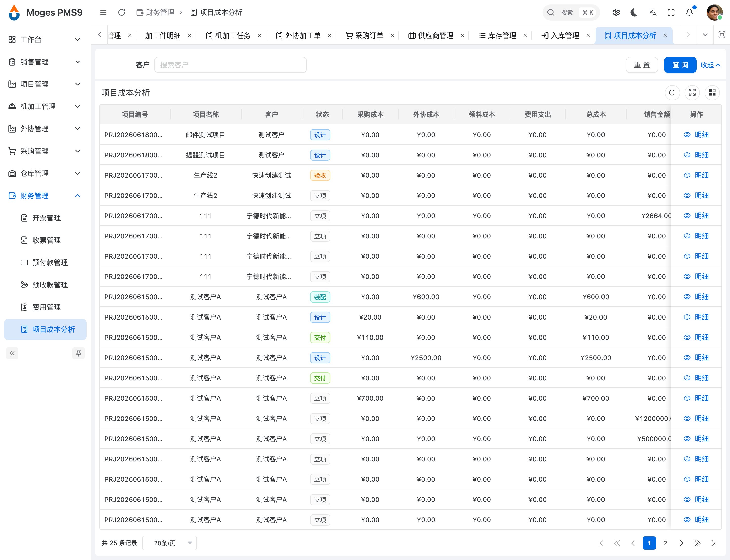730x560 pixels.
Task: Click the global search box
Action: click(571, 12)
